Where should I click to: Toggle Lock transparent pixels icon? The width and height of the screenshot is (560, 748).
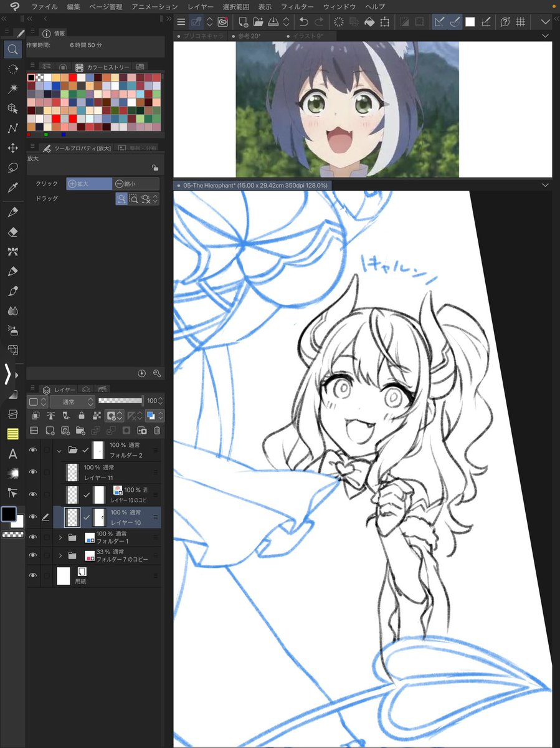pos(96,416)
